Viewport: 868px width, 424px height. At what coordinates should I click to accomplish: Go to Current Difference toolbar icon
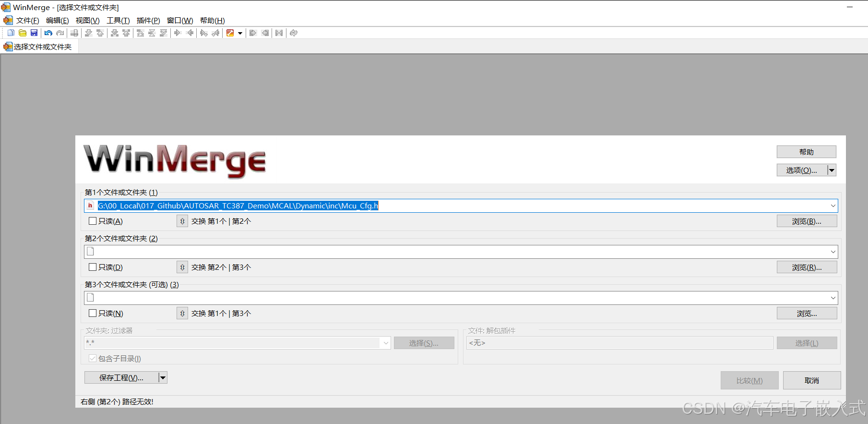(x=152, y=33)
